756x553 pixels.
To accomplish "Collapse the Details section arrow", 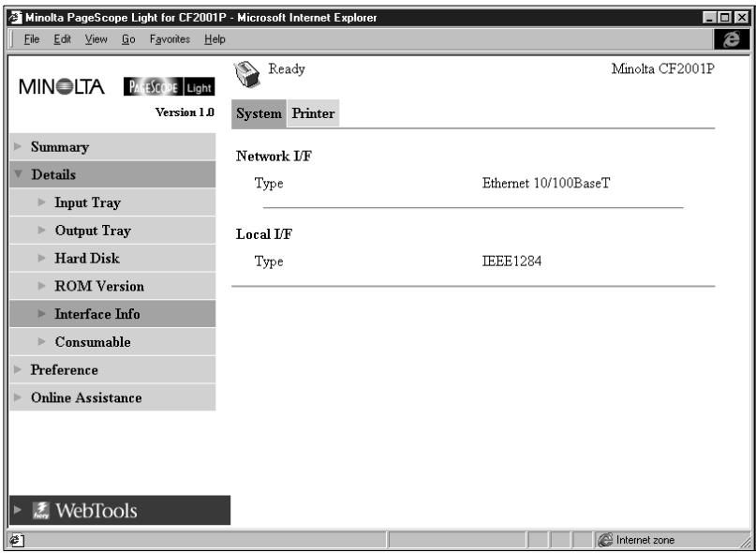I will point(19,174).
